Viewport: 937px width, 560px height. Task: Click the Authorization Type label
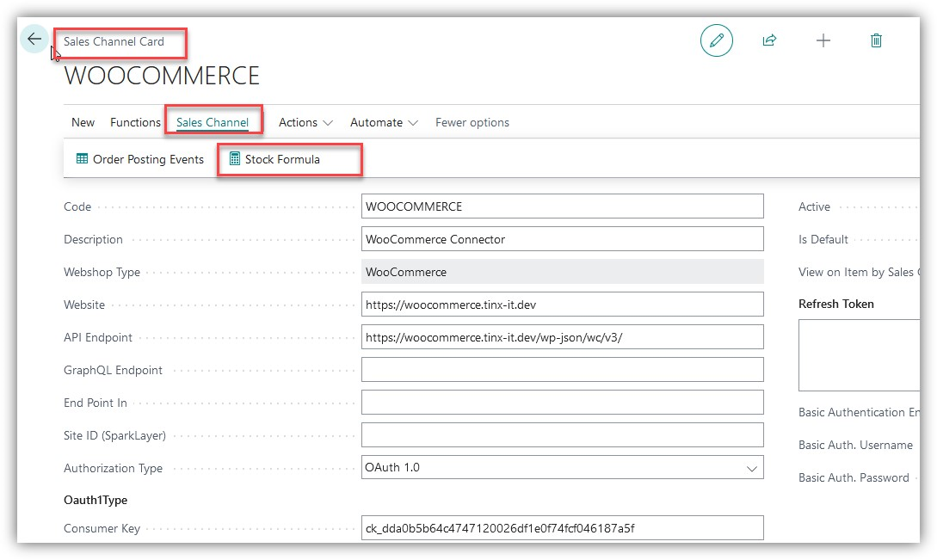[x=113, y=469]
